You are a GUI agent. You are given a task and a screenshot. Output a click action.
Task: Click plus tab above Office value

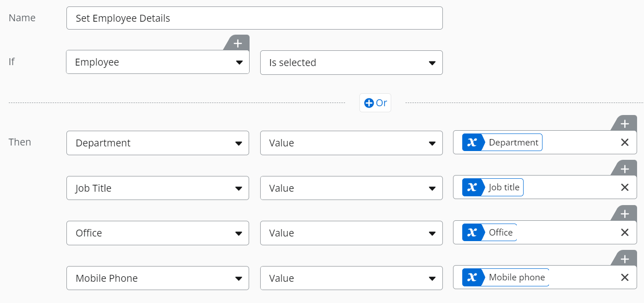click(x=625, y=214)
